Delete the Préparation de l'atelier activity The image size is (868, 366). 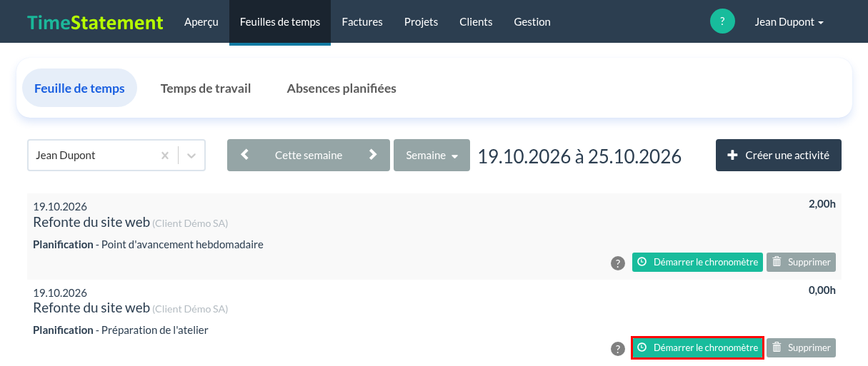[x=801, y=347]
